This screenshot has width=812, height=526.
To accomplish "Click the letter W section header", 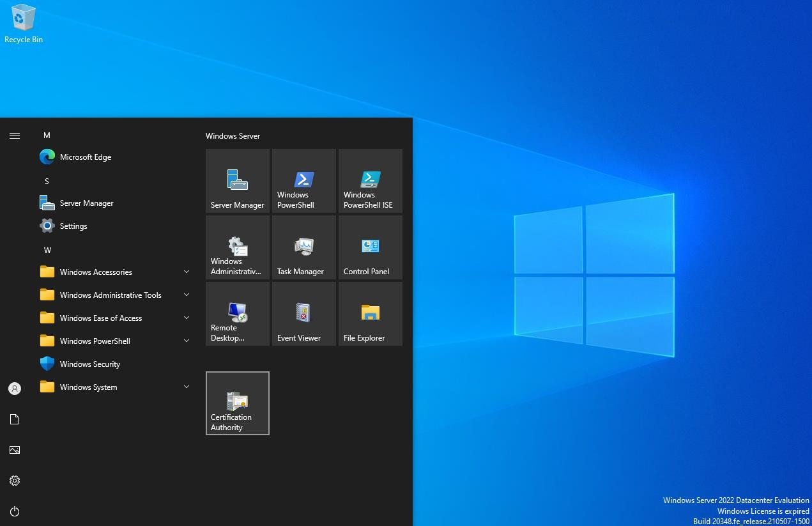I will coord(47,251).
